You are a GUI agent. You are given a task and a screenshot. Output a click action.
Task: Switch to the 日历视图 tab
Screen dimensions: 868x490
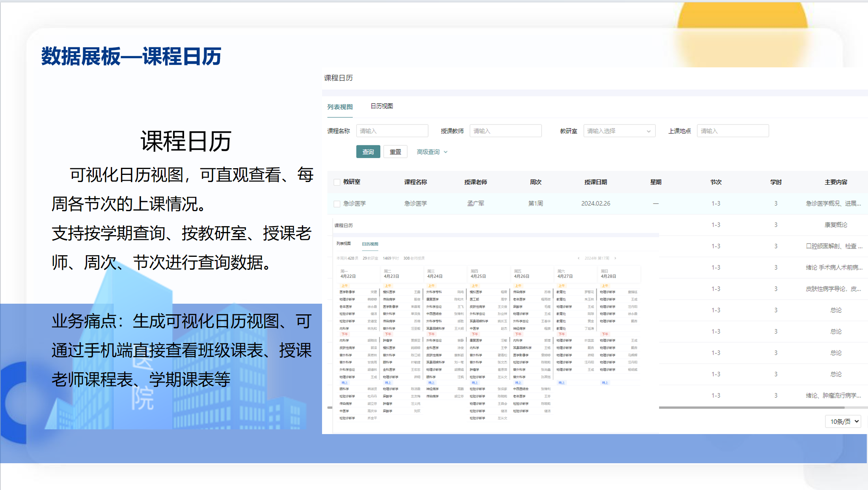(382, 106)
